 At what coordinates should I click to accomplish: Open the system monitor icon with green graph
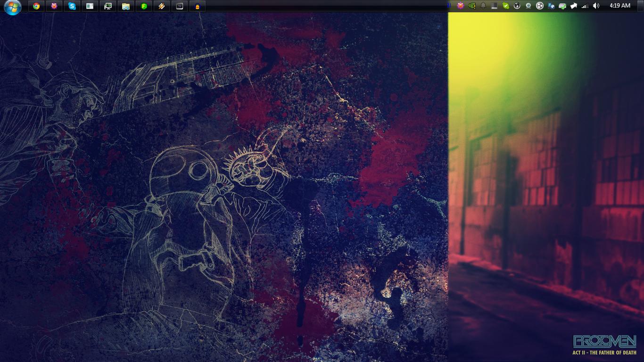pyautogui.click(x=108, y=6)
